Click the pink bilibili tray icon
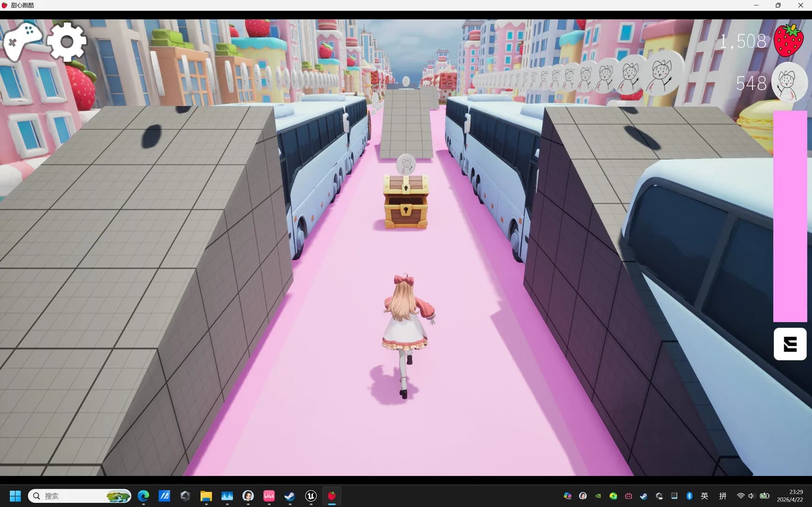Image resolution: width=812 pixels, height=507 pixels. (628, 496)
